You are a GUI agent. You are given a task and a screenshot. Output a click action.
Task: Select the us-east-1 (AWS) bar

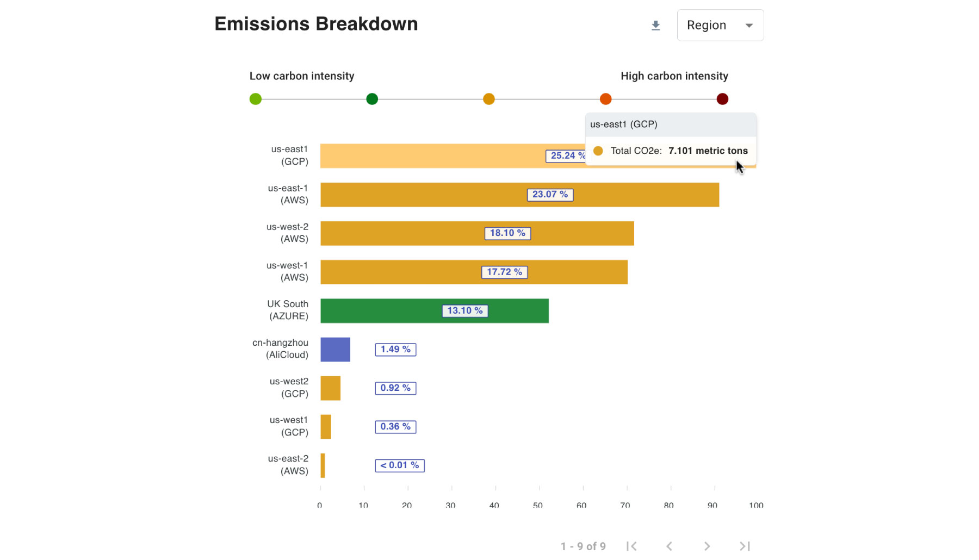click(519, 195)
